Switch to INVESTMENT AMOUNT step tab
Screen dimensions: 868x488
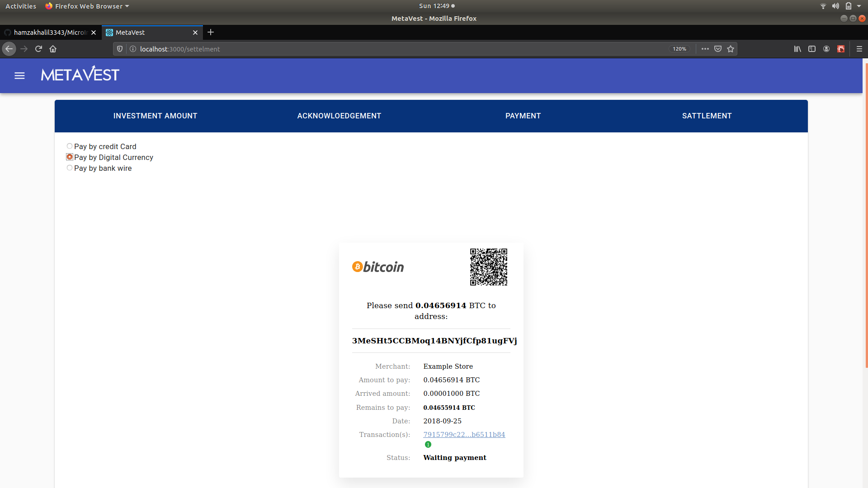[x=155, y=116]
